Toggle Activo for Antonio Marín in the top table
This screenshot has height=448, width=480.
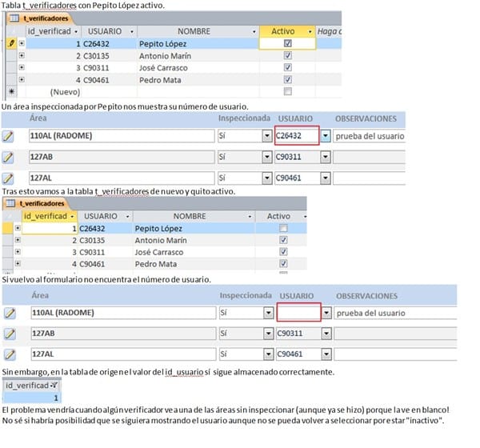(x=288, y=55)
